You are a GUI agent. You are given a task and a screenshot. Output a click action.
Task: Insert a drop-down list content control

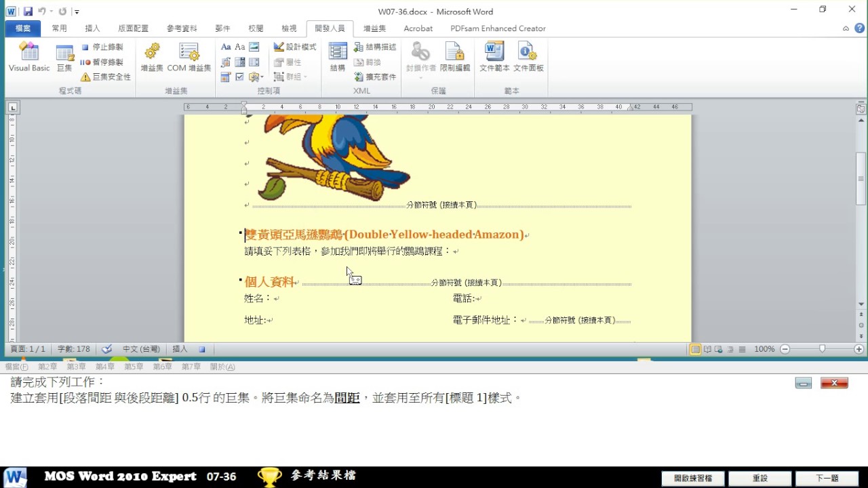point(254,62)
